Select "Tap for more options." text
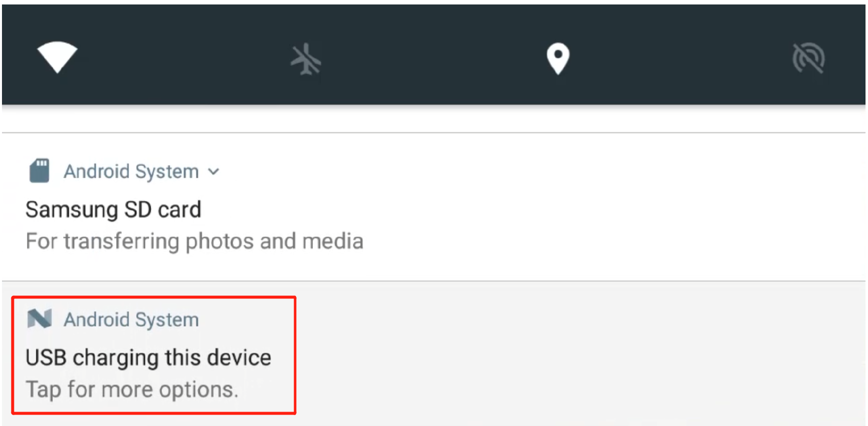The width and height of the screenshot is (868, 426). click(132, 389)
